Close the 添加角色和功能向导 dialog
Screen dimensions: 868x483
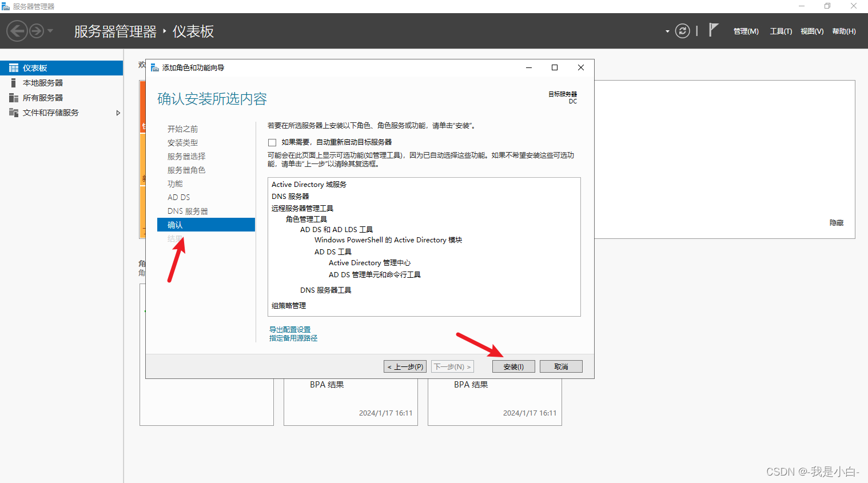point(581,67)
